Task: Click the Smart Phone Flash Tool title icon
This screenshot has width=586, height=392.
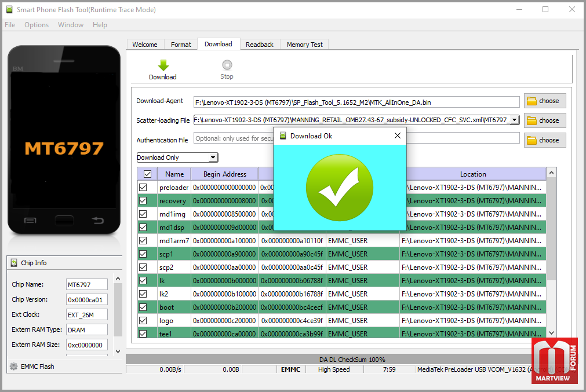Action: pos(9,10)
